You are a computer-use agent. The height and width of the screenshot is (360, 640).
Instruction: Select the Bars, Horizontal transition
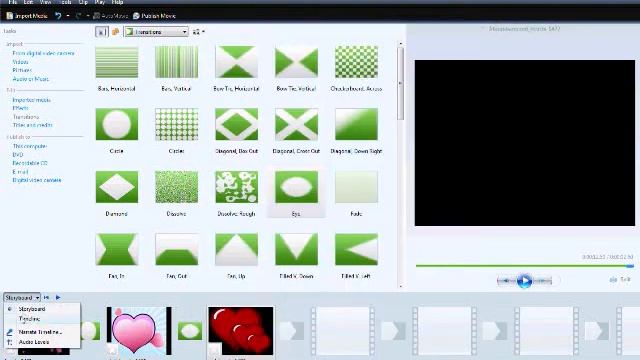(x=117, y=62)
